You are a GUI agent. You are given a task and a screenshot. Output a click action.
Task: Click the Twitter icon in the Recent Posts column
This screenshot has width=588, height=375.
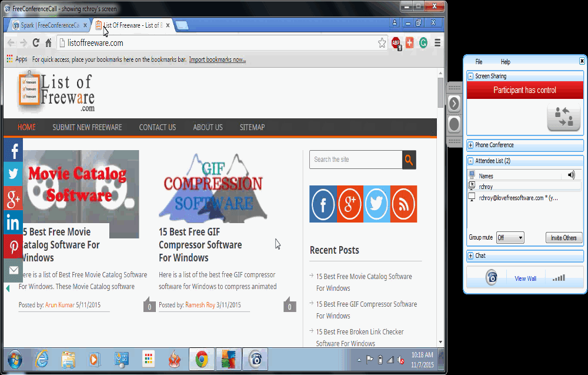tap(376, 204)
